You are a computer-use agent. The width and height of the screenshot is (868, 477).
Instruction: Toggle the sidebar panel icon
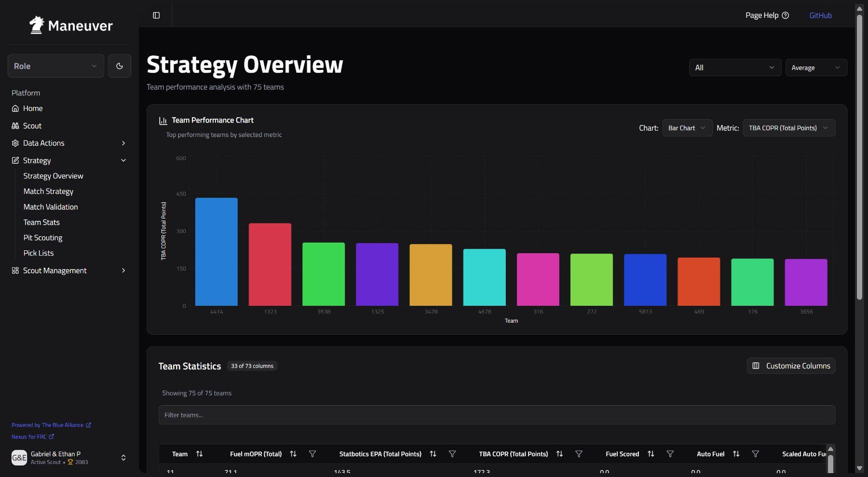click(x=156, y=15)
